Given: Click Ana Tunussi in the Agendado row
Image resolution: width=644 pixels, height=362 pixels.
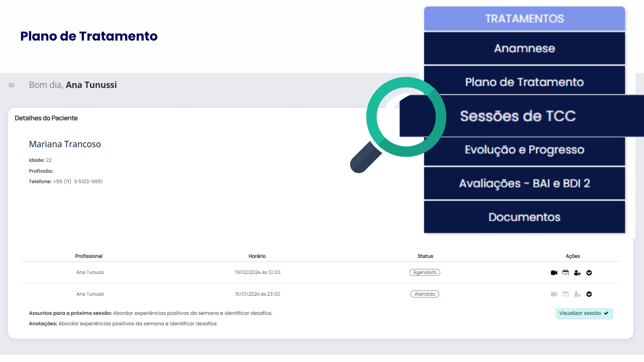Looking at the screenshot, I should (90, 273).
